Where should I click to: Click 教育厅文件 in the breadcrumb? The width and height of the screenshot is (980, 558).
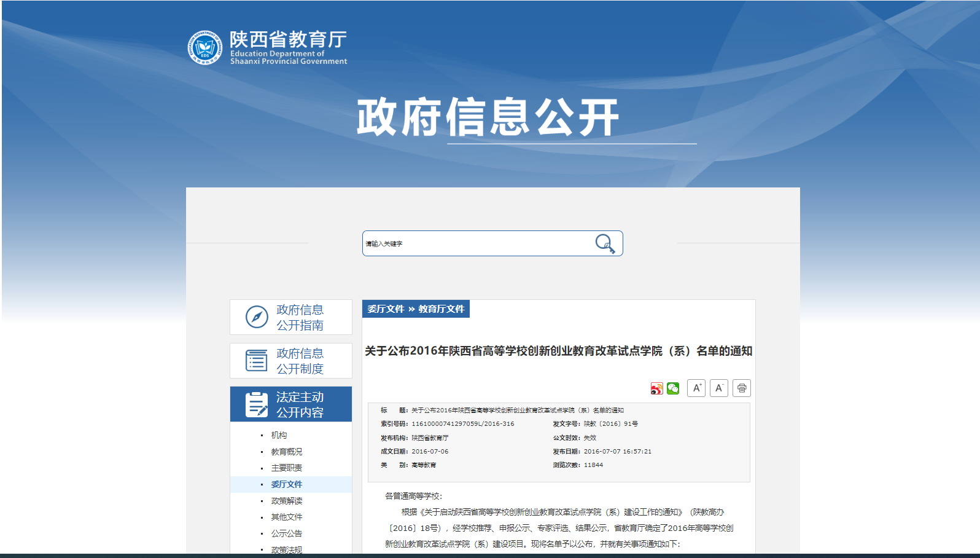tap(441, 309)
